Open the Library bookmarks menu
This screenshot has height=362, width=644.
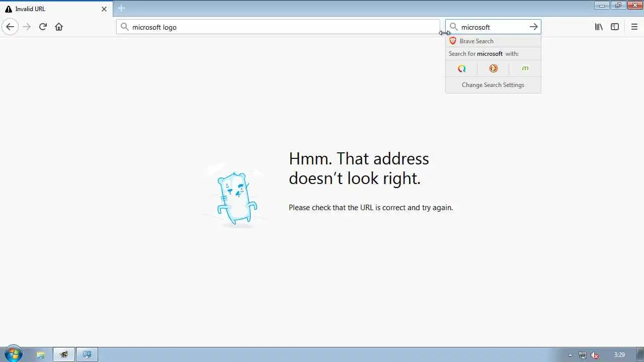[x=599, y=27]
